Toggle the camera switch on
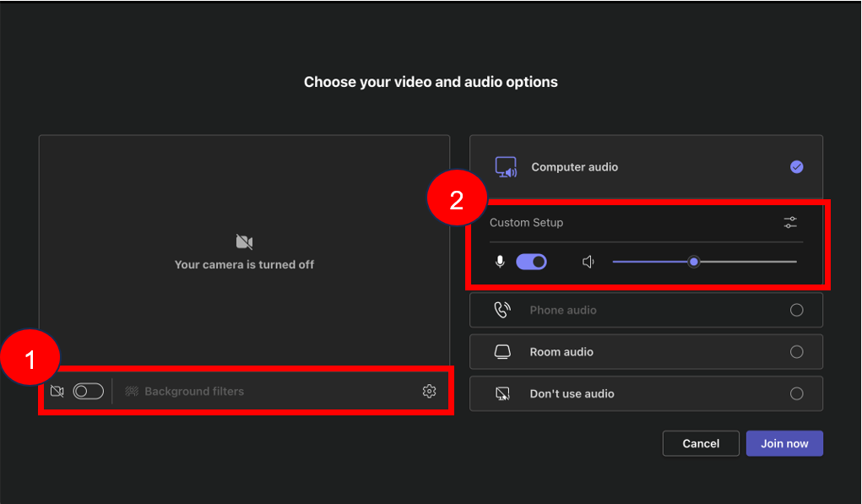 click(x=89, y=392)
